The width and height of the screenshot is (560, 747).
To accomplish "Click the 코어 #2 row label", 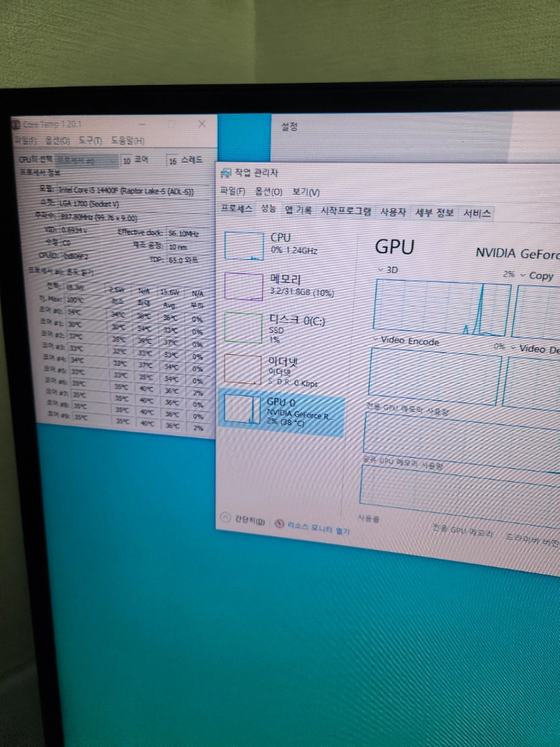I will [x=53, y=335].
